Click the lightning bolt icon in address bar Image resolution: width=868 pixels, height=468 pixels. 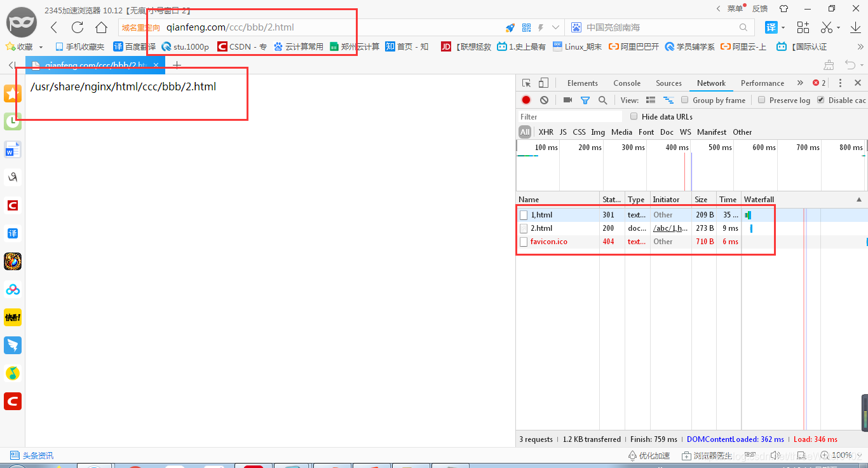541,27
